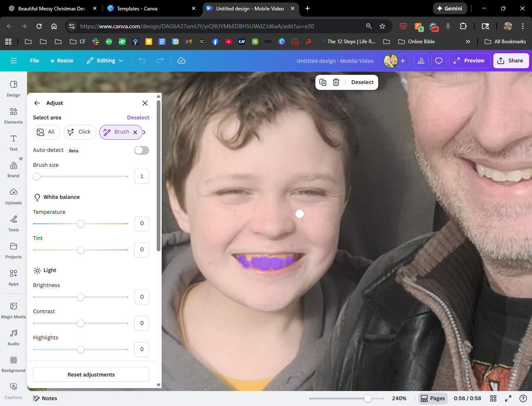Open Magic Media in sidebar

13,310
